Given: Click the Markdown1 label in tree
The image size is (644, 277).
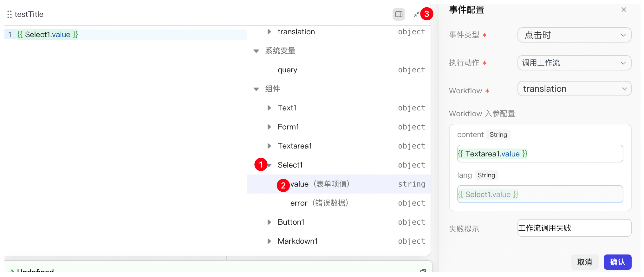Looking at the screenshot, I should (297, 241).
